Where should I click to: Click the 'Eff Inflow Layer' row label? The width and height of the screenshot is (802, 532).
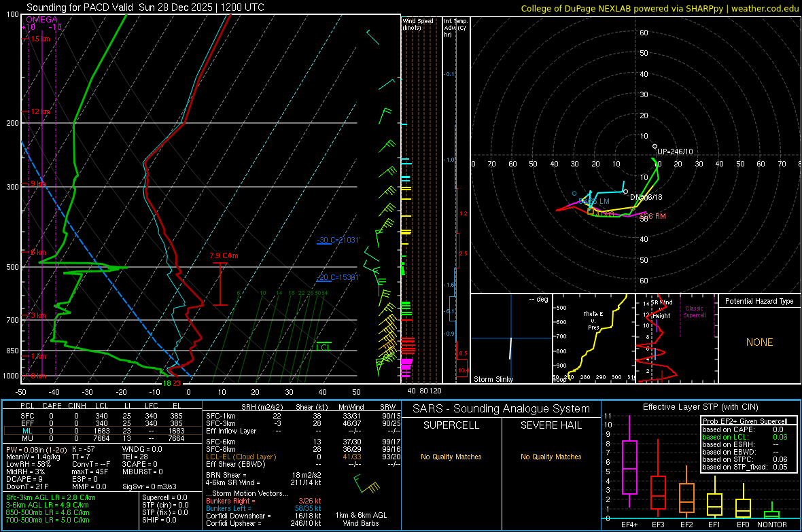231,431
